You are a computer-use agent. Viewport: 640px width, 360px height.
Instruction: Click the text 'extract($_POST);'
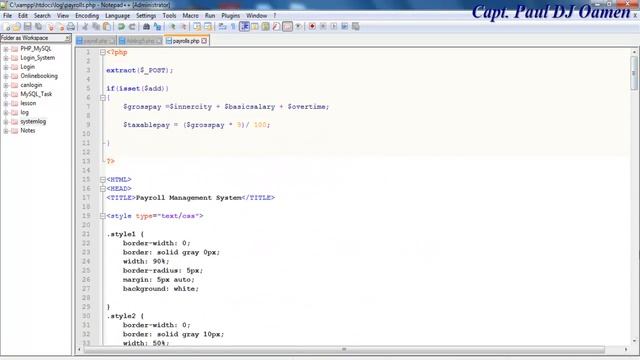click(x=140, y=70)
